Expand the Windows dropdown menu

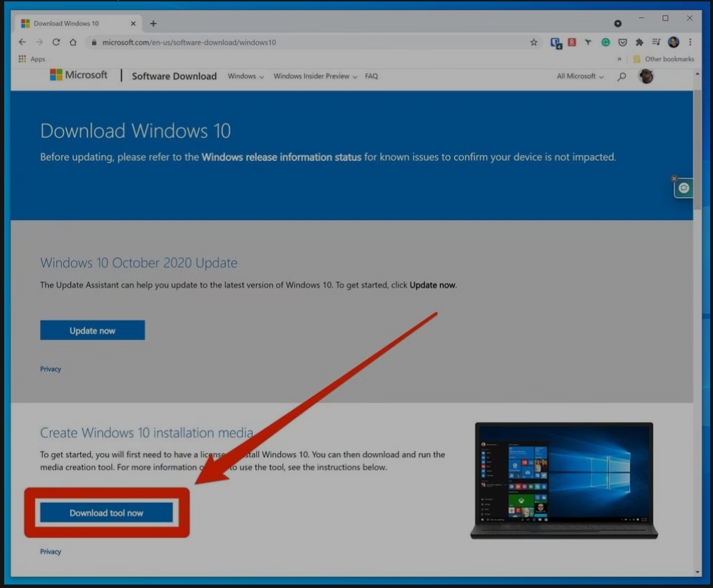[246, 76]
